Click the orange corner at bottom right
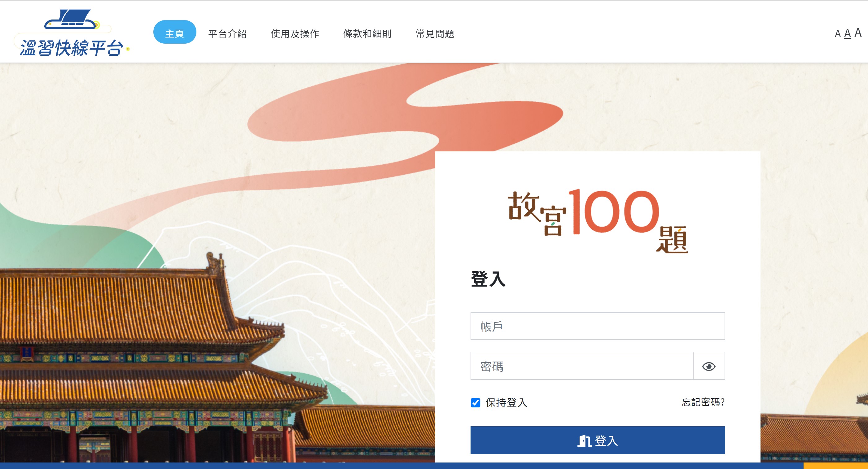Viewport: 868px width, 469px height. coord(836,466)
